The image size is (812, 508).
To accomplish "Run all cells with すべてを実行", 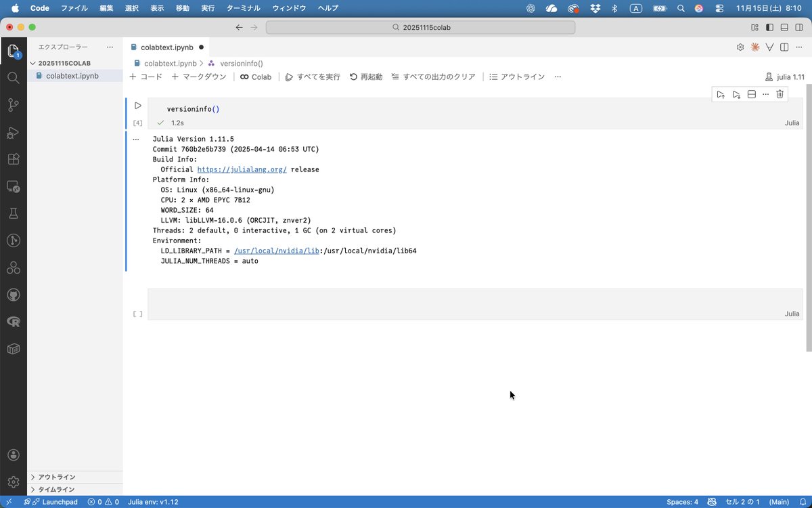I will (x=313, y=77).
